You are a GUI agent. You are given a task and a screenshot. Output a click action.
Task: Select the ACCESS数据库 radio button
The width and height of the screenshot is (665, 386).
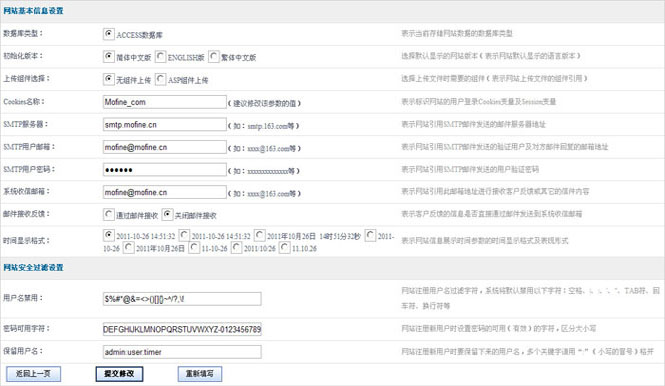[x=109, y=34]
